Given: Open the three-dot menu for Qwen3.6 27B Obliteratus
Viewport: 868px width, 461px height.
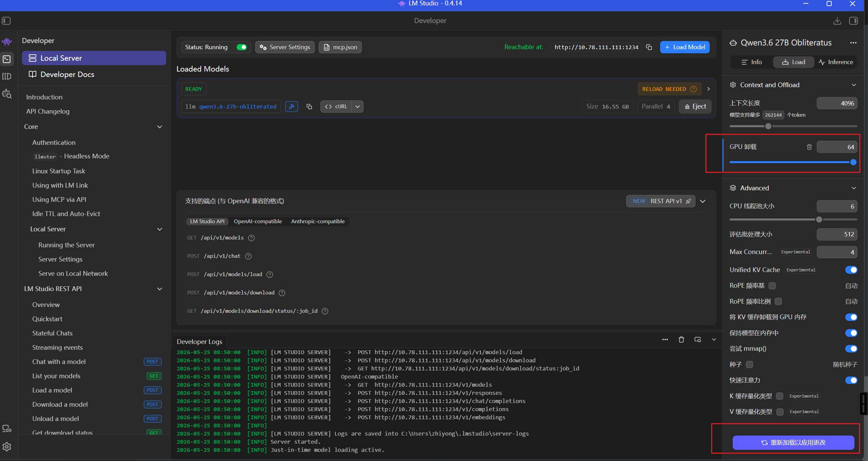Looking at the screenshot, I should [853, 43].
